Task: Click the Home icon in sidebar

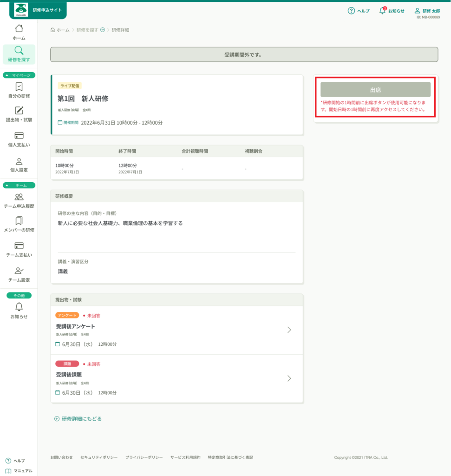Action: tap(19, 28)
